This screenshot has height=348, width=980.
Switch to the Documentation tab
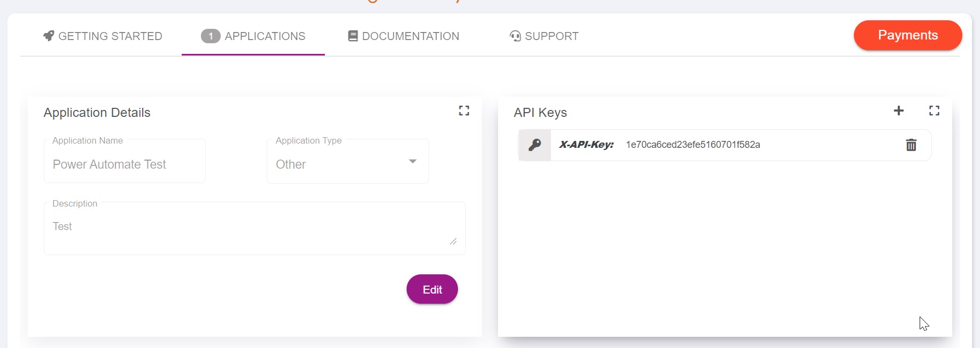tap(410, 36)
